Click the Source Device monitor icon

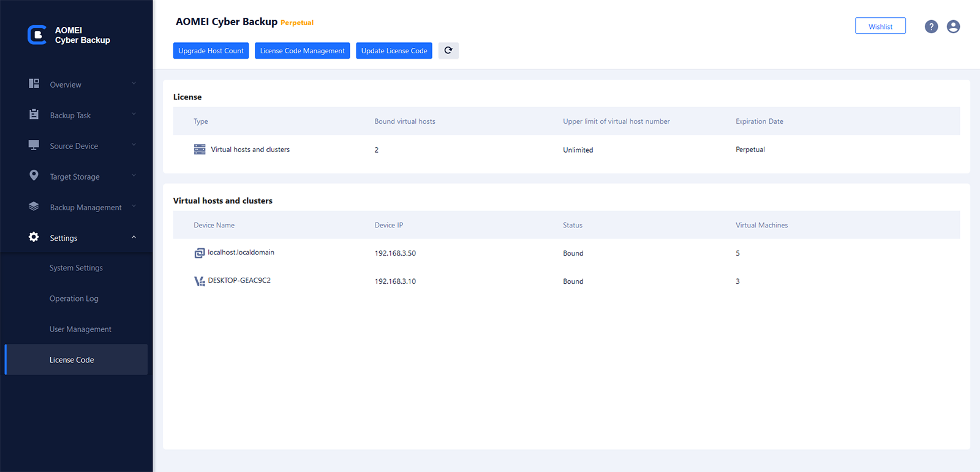(x=34, y=145)
